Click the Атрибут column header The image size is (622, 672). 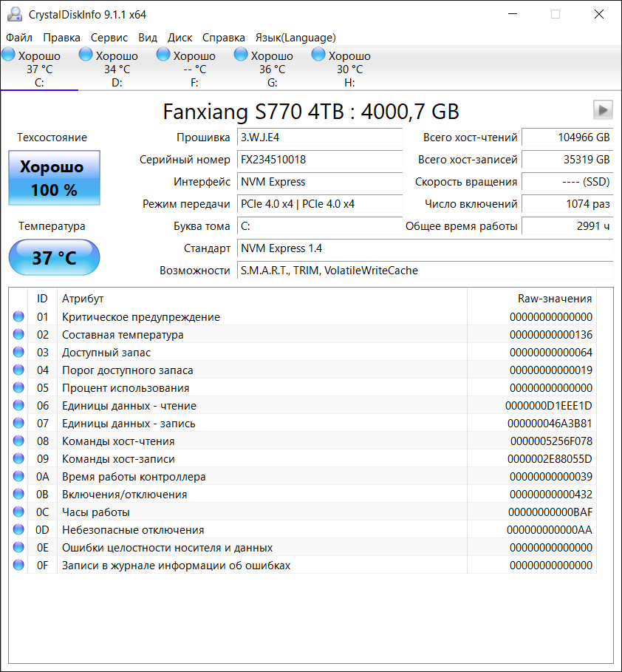tap(262, 299)
